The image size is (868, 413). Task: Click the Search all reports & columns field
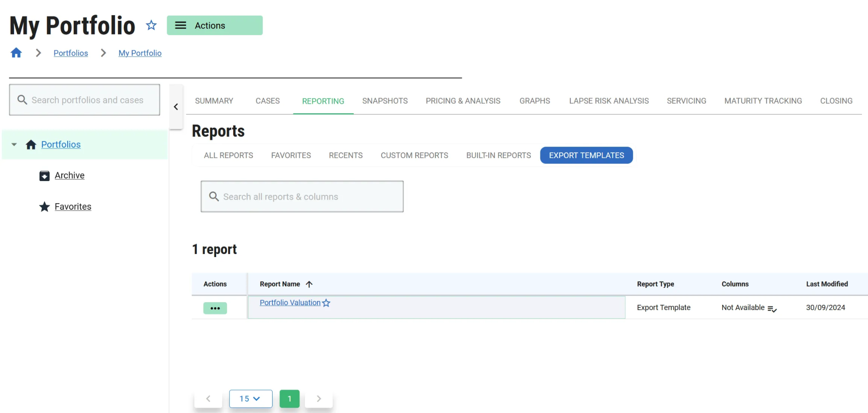coord(302,197)
